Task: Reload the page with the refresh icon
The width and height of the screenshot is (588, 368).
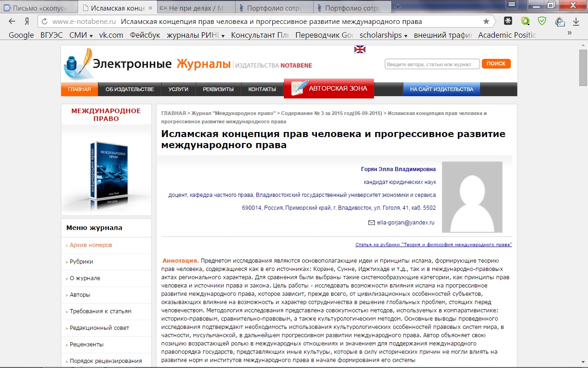Action: pyautogui.click(x=44, y=22)
